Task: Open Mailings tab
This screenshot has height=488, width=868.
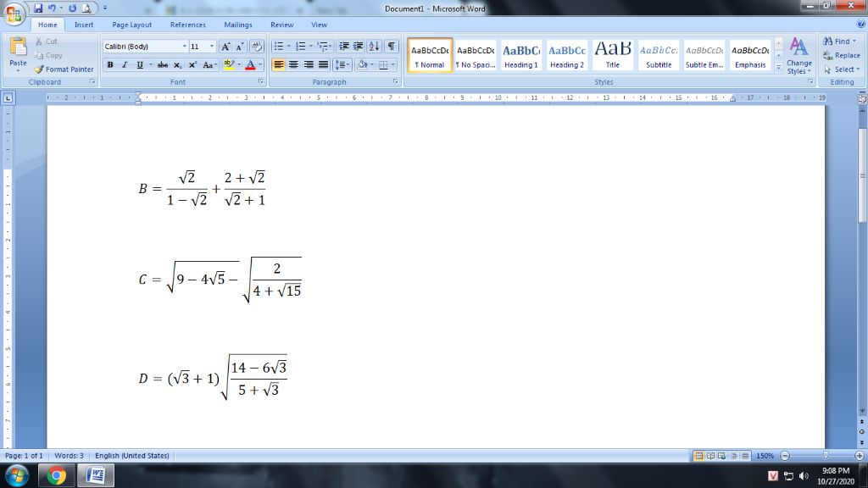Action: pyautogui.click(x=238, y=25)
